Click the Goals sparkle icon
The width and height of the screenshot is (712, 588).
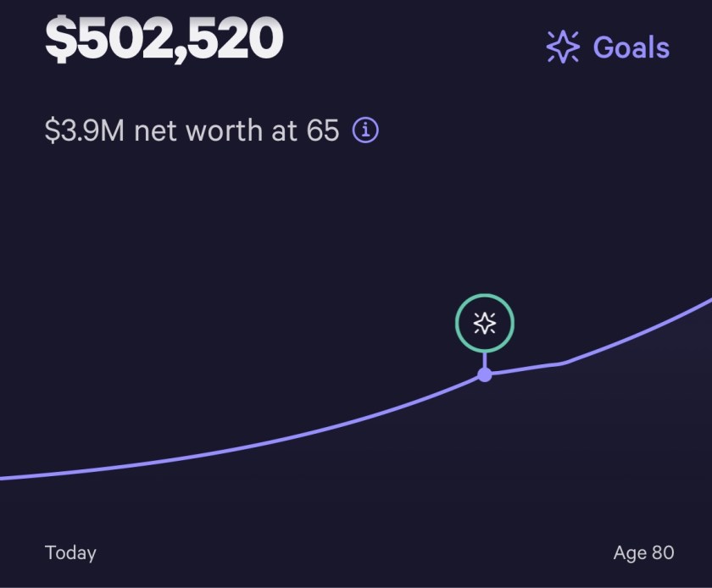[x=563, y=47]
